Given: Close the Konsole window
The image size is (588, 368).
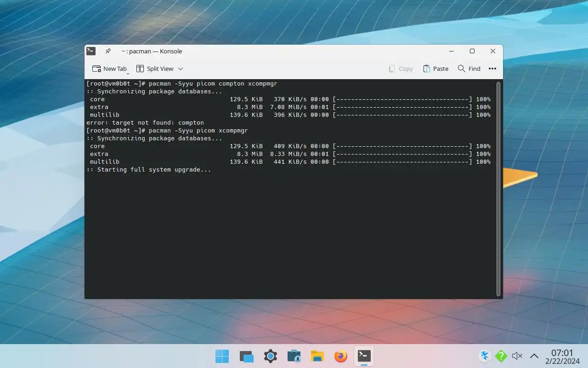Looking at the screenshot, I should 493,51.
